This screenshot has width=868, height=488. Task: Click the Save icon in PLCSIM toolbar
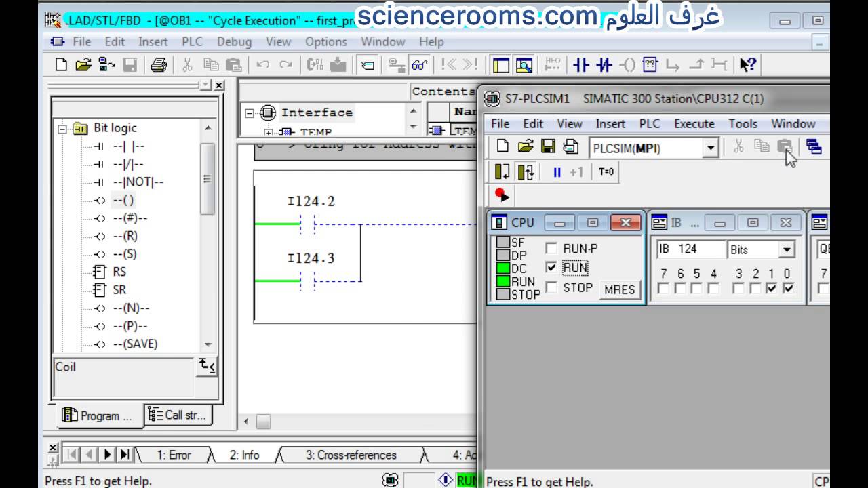(548, 146)
